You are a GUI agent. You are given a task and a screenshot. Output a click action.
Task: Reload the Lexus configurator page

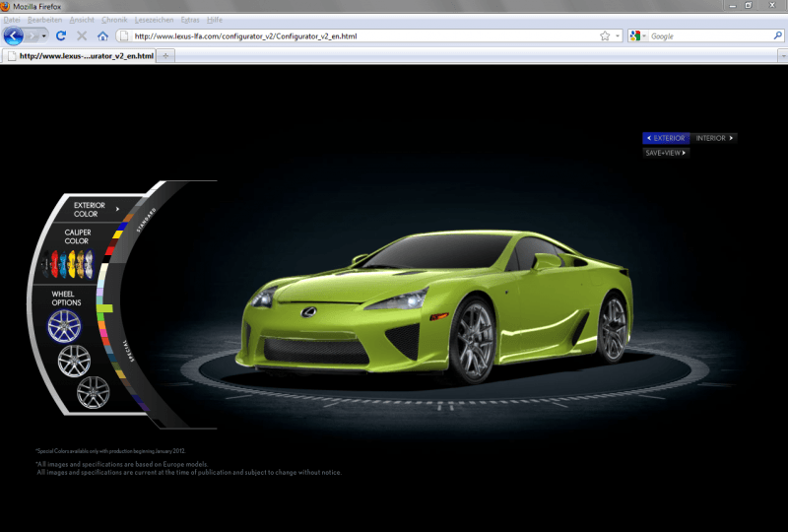point(61,35)
